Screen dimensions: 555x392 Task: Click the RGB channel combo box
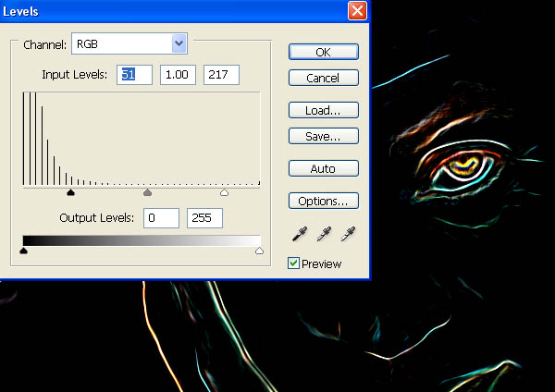pyautogui.click(x=129, y=43)
